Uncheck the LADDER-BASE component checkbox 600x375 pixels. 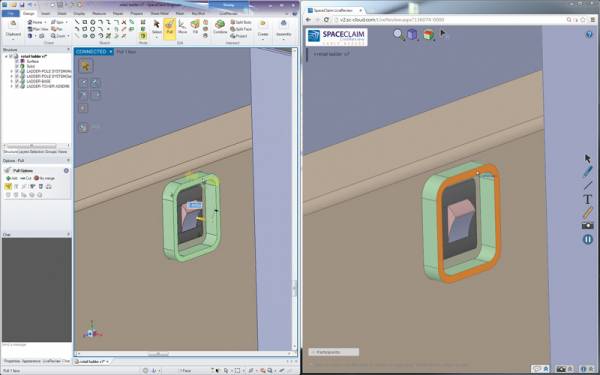(x=17, y=82)
